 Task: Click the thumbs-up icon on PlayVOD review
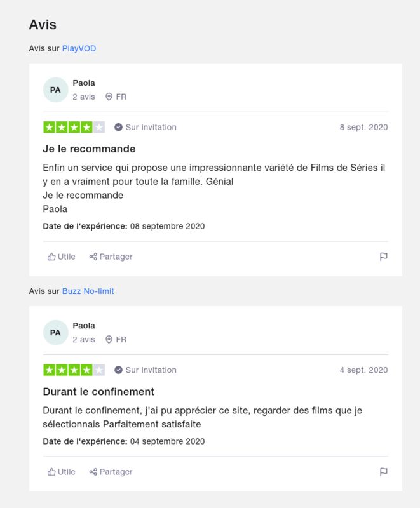click(51, 257)
